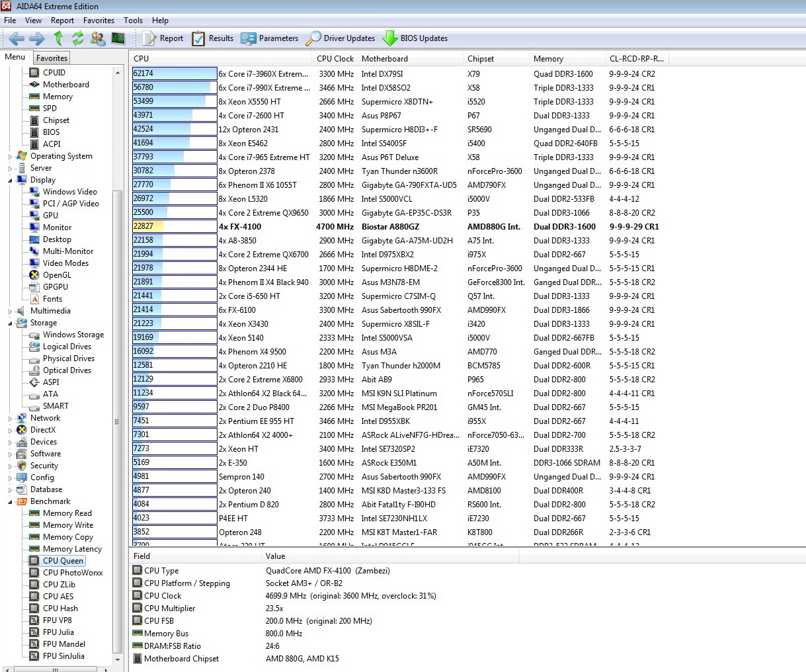The image size is (806, 672).
Task: Click the Back navigation arrow
Action: [x=17, y=38]
